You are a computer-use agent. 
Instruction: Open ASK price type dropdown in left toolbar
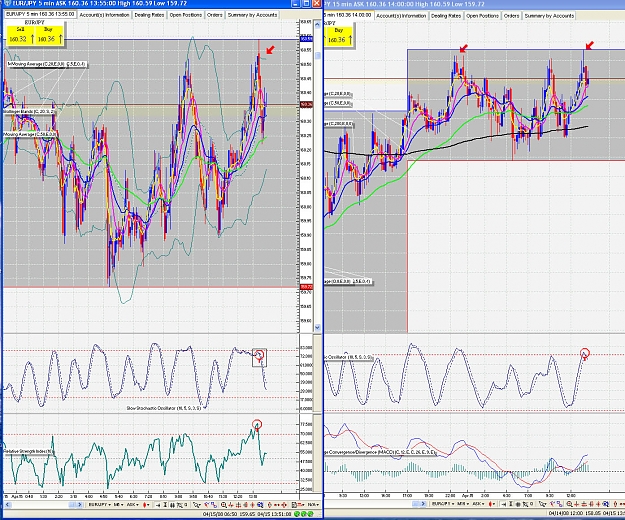point(133,504)
